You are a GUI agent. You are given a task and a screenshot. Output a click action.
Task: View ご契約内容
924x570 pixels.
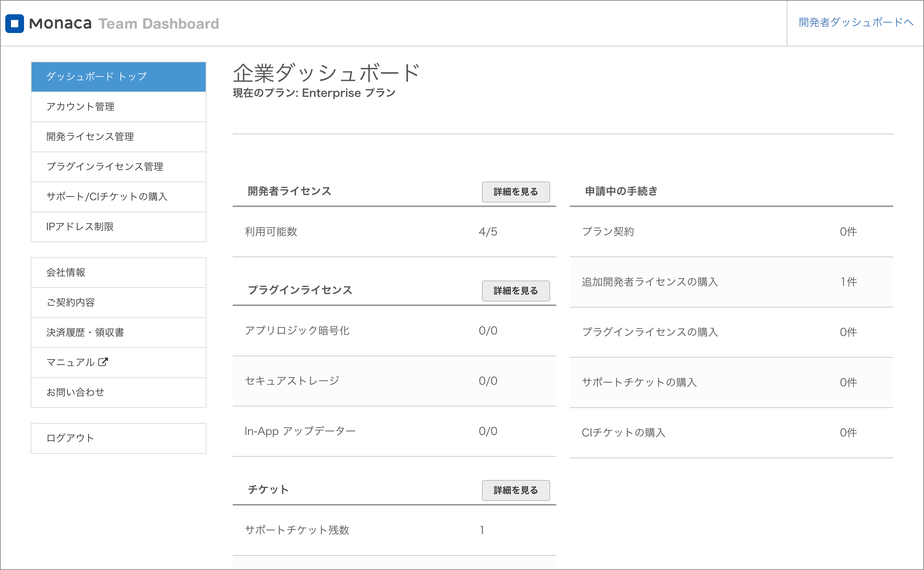(x=119, y=303)
